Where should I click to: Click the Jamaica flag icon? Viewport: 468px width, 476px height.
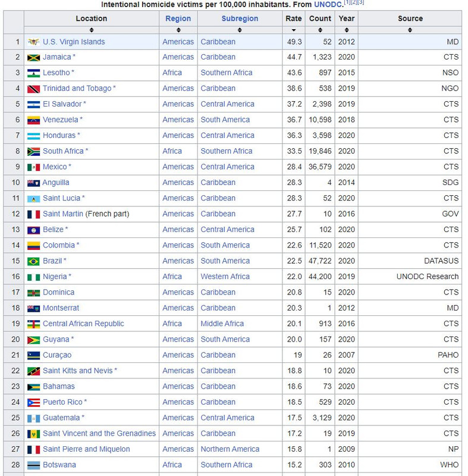33,57
